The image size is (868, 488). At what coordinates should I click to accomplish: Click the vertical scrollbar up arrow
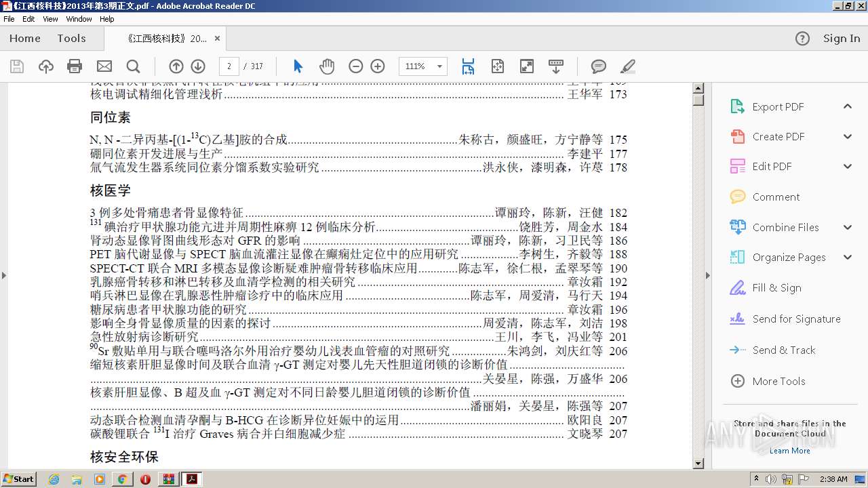pyautogui.click(x=698, y=89)
